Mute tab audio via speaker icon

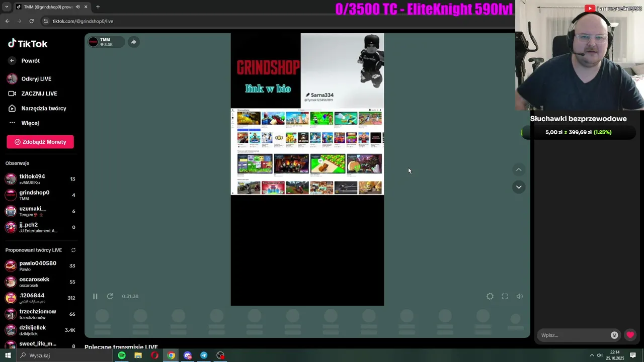point(77,7)
